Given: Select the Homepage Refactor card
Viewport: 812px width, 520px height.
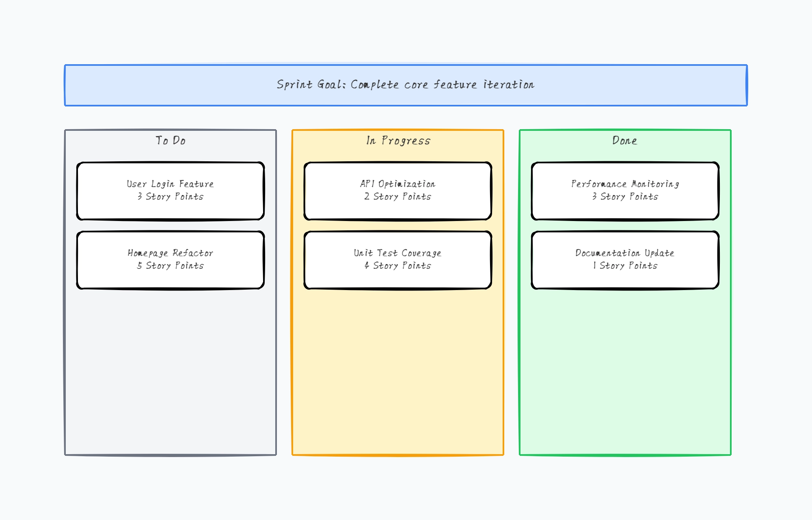Looking at the screenshot, I should click(170, 260).
